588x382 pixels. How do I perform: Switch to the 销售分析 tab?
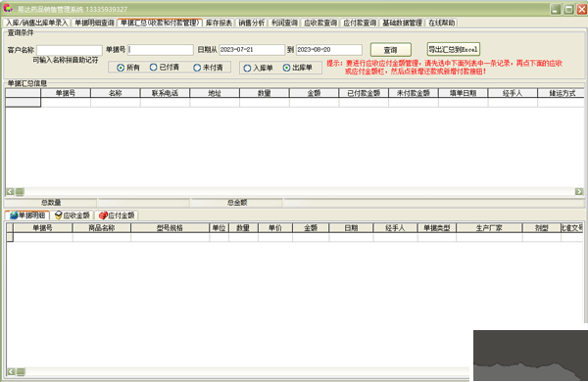(252, 23)
